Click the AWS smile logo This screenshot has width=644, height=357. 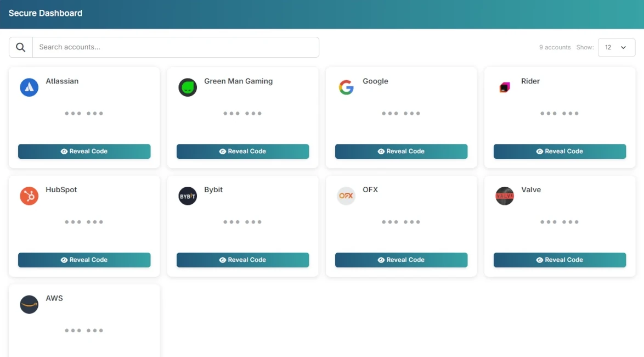(29, 304)
